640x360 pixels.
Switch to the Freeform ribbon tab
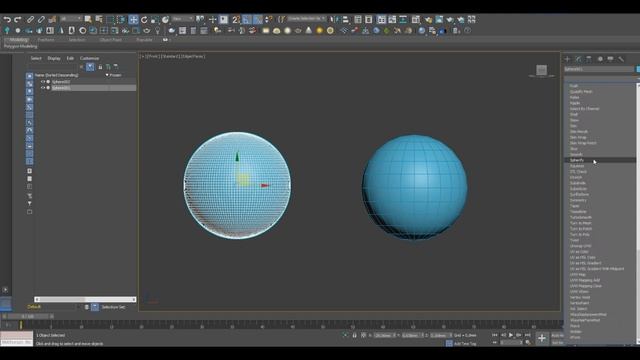46,40
